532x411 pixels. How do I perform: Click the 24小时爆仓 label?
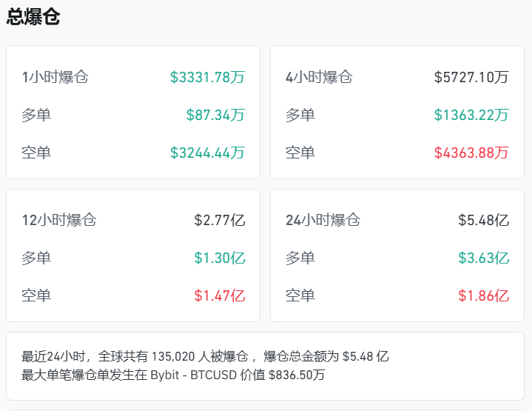tap(323, 220)
